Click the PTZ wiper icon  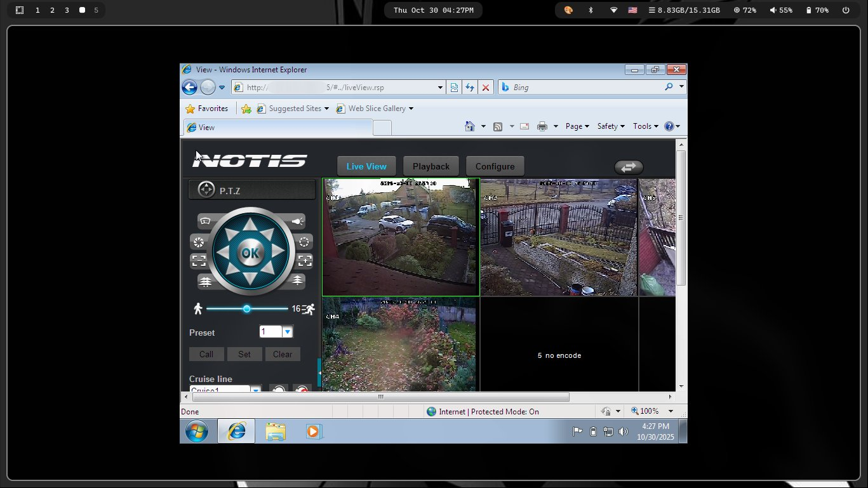(x=205, y=221)
